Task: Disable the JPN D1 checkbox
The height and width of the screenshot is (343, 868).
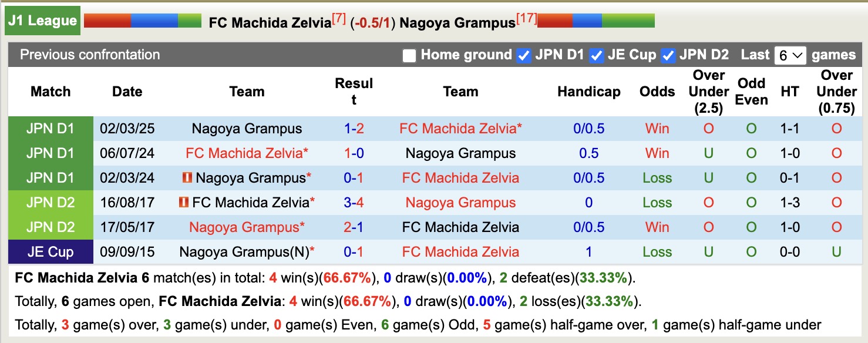Action: (523, 55)
